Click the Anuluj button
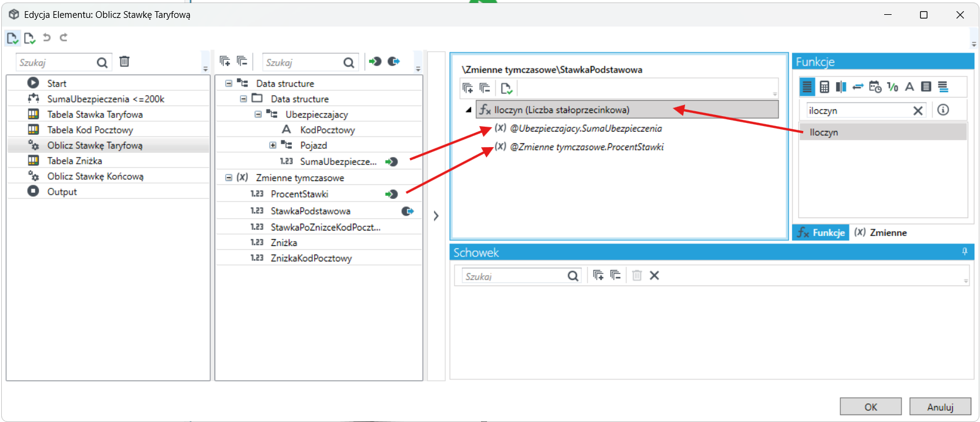The height and width of the screenshot is (422, 980). 940,407
